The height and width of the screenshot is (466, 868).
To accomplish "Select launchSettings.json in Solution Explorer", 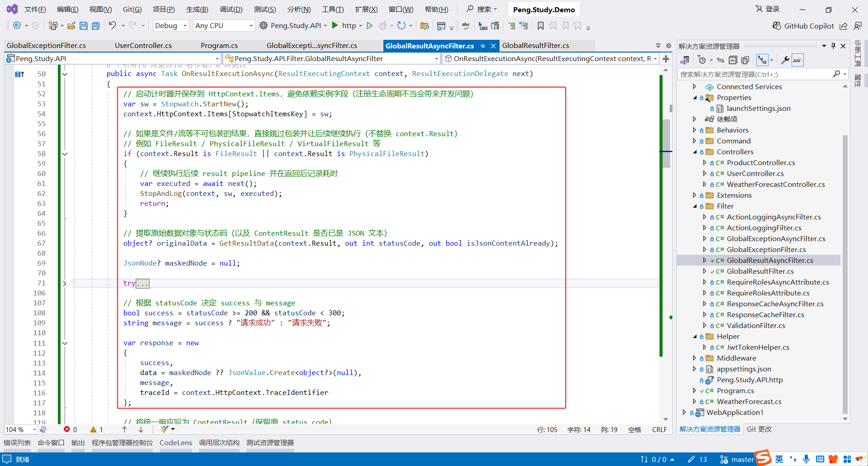I will pos(759,109).
